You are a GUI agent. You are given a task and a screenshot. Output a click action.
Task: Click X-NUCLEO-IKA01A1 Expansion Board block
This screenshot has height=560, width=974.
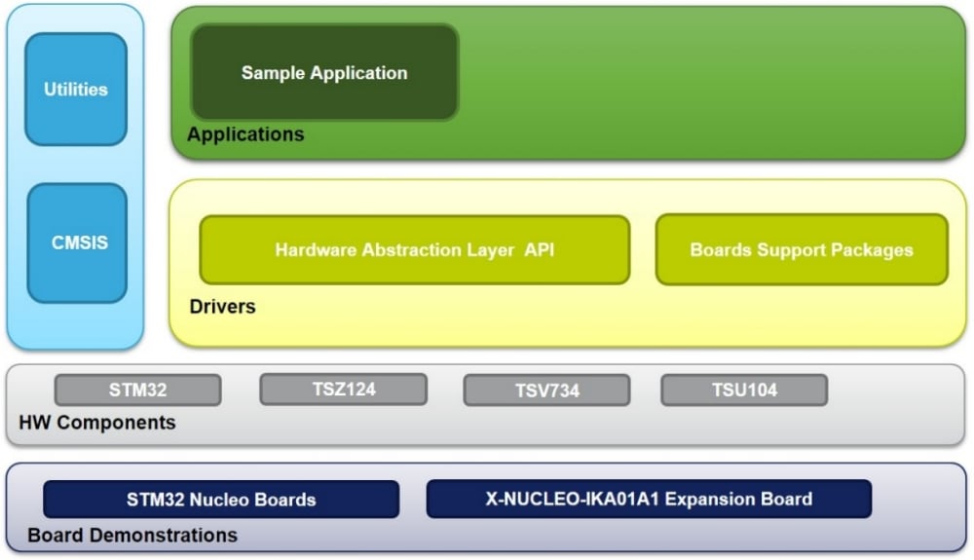click(649, 499)
